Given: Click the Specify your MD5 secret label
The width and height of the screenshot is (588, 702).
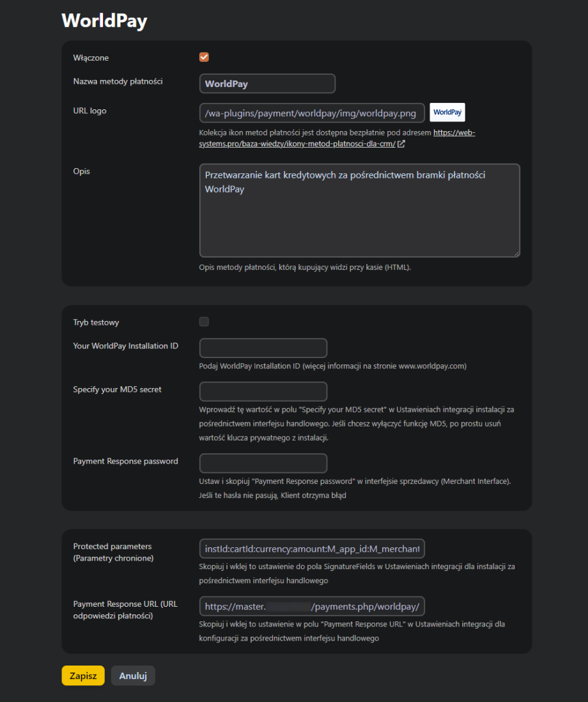Looking at the screenshot, I should click(117, 389).
